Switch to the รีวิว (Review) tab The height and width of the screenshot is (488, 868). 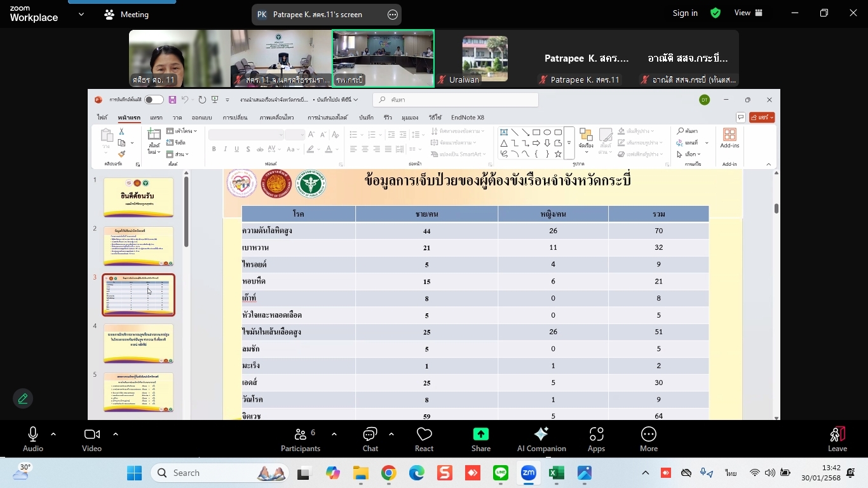pos(388,118)
